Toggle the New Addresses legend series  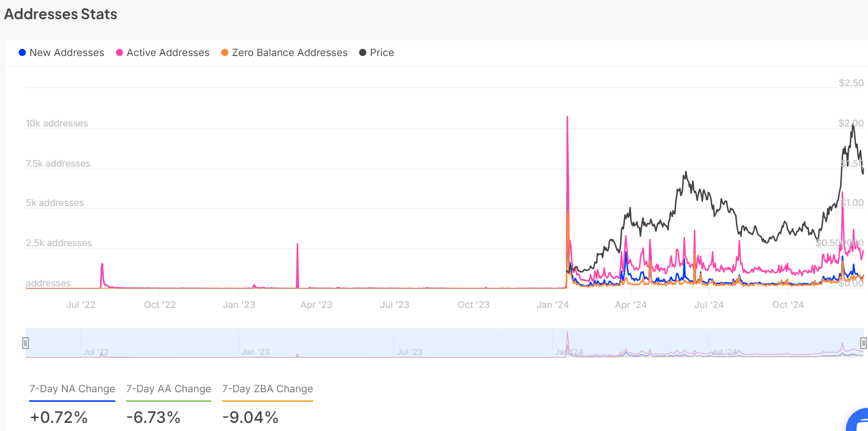click(x=61, y=53)
